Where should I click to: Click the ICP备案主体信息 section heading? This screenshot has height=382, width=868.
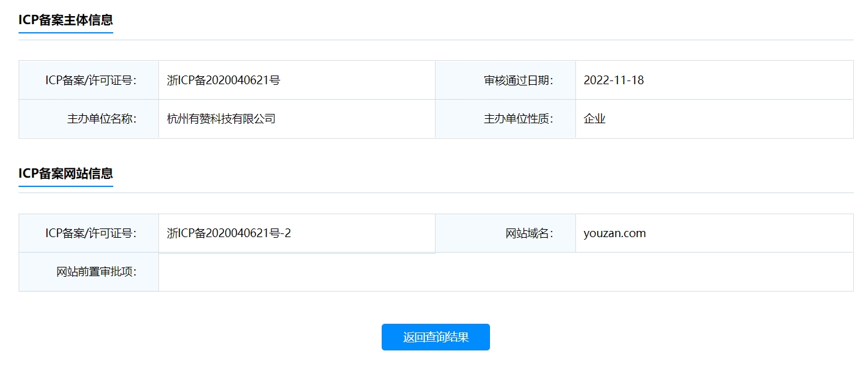[x=66, y=20]
